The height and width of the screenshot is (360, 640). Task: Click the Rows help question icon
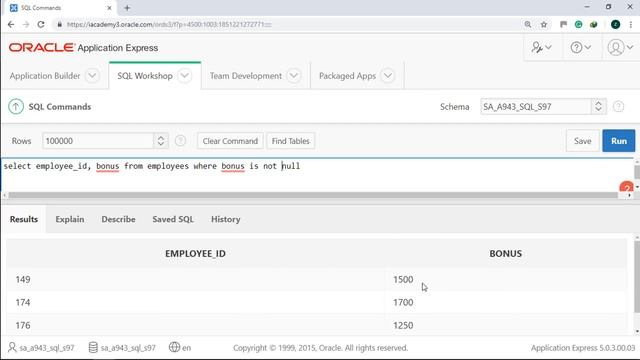tap(180, 141)
